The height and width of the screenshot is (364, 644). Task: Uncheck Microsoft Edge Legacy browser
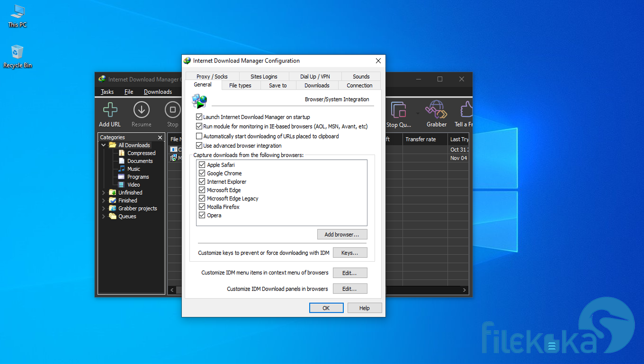click(x=202, y=199)
